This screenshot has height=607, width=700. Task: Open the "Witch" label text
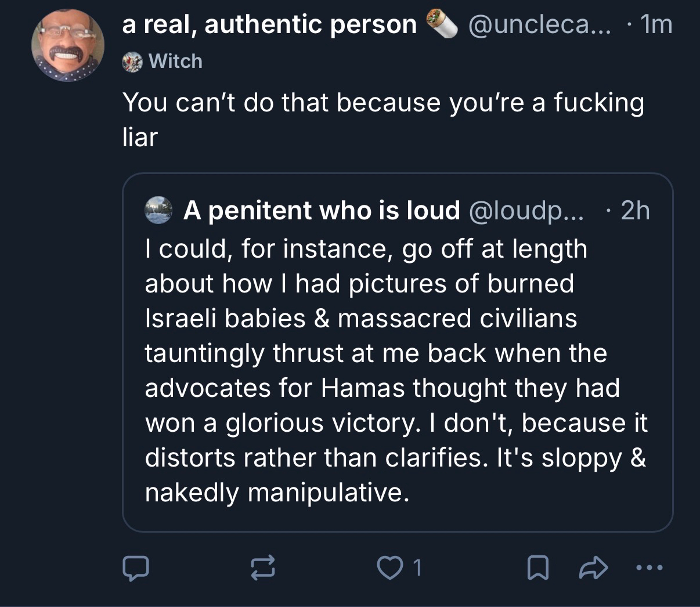[x=175, y=62]
